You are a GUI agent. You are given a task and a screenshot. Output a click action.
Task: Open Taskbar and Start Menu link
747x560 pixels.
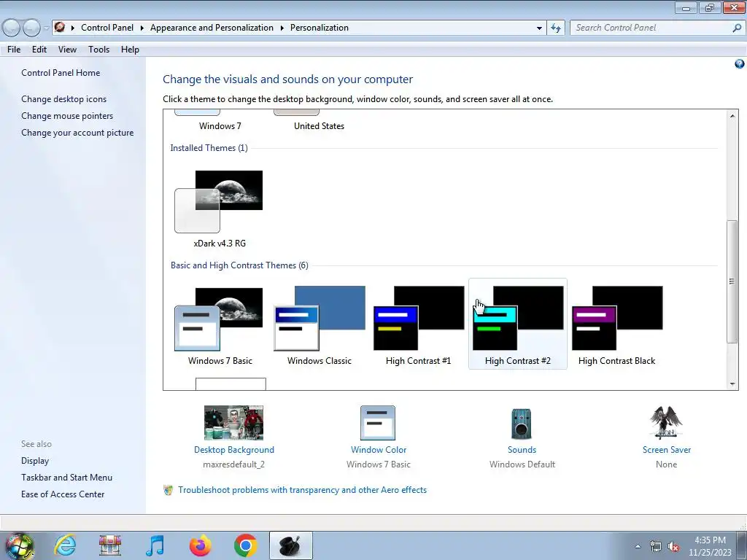pos(66,477)
